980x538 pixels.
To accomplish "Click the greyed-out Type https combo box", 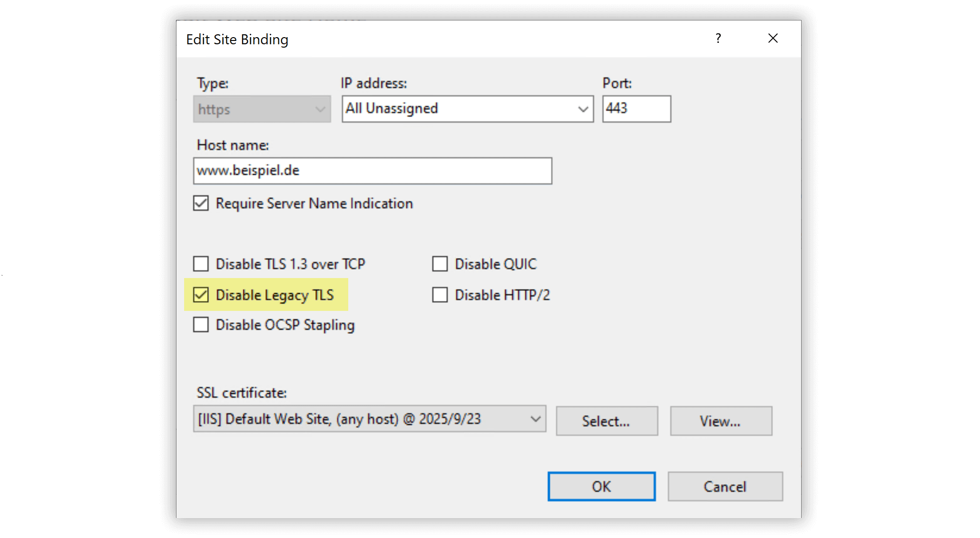I will 262,109.
